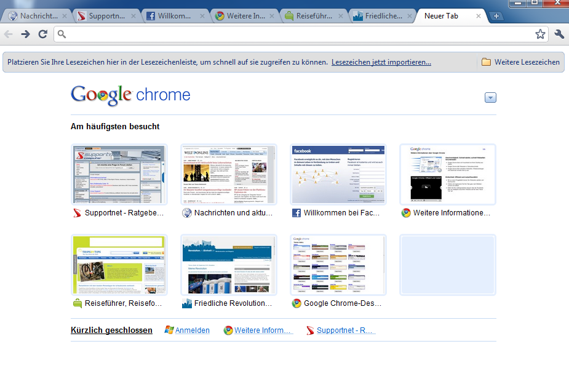Expand the new tab page options dropdown
The width and height of the screenshot is (569, 392).
[x=490, y=98]
